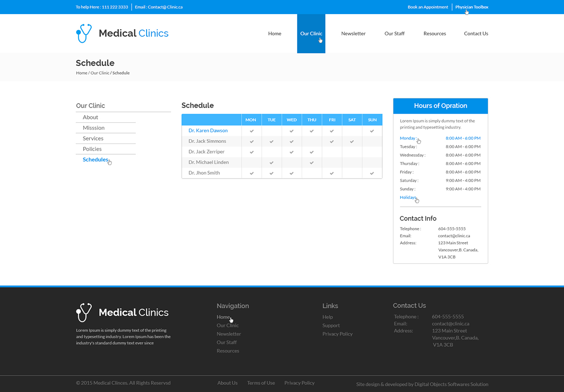Image resolution: width=564 pixels, height=392 pixels.
Task: Select Policies in Our Clinic sidebar
Action: (92, 149)
